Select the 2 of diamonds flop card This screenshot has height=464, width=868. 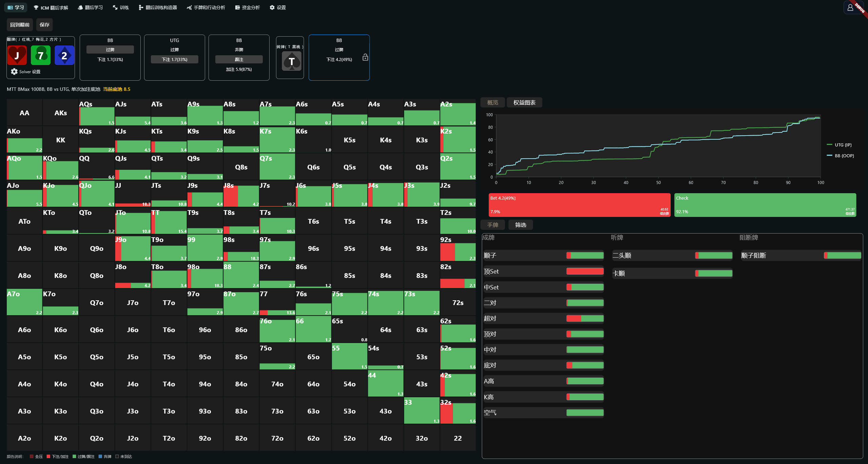(x=64, y=55)
